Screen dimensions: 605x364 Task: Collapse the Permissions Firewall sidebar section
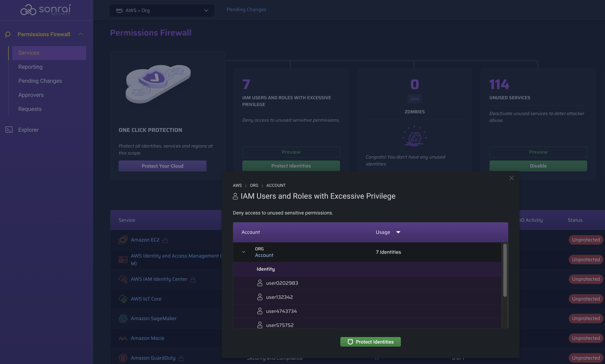click(x=81, y=34)
